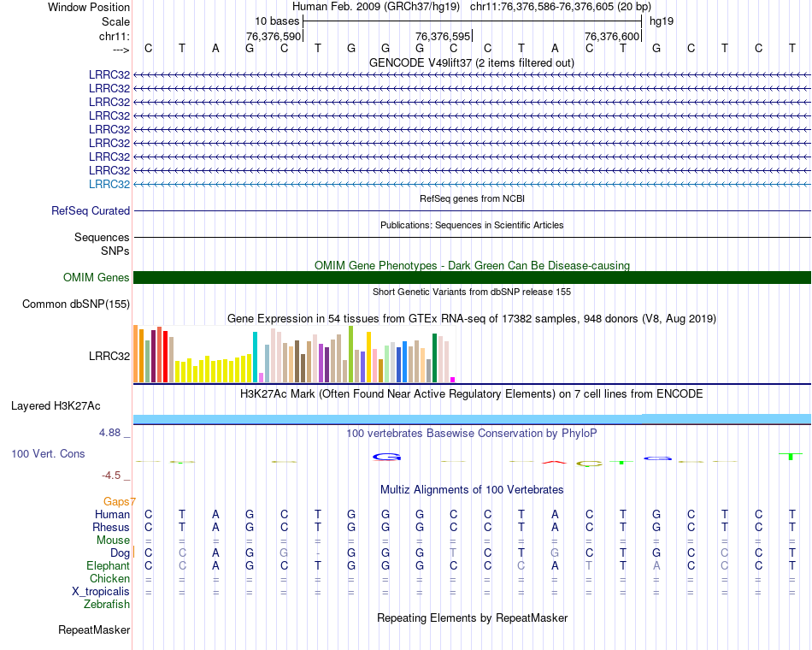Image resolution: width=812 pixels, height=650 pixels.
Task: Click the magenta bar ending the GTEx chart
Action: coord(453,380)
